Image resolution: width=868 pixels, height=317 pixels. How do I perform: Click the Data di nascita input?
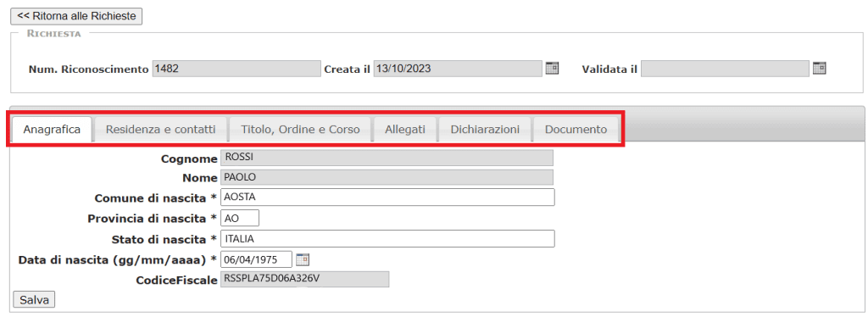[x=256, y=259]
